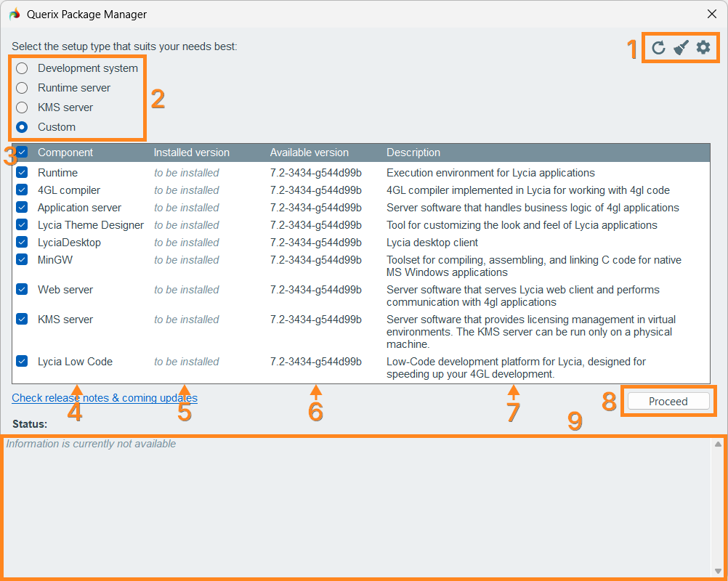Select the Development system setup type

(23, 68)
